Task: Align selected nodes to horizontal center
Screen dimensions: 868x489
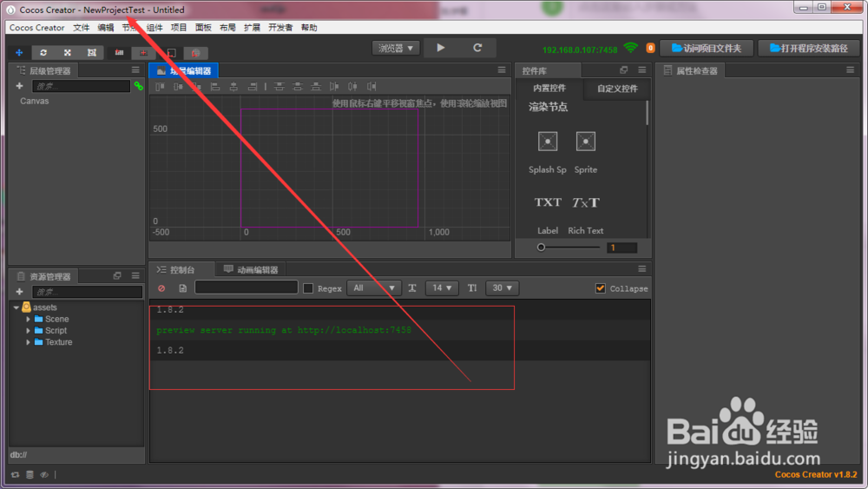Action: (233, 86)
